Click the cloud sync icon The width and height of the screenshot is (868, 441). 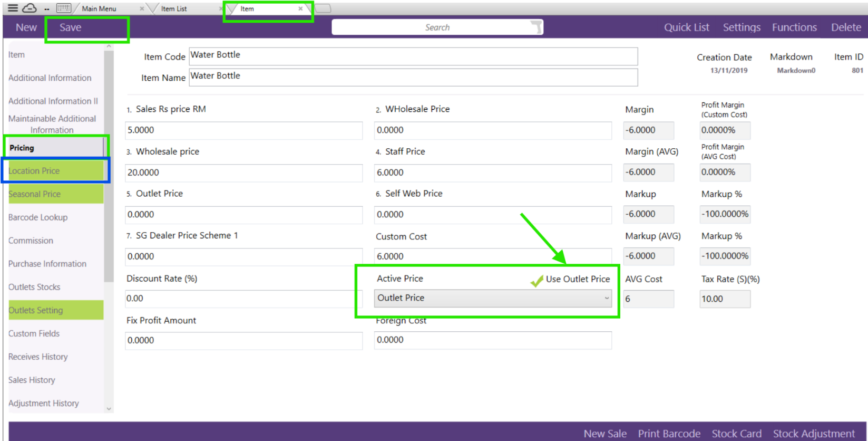tap(30, 8)
